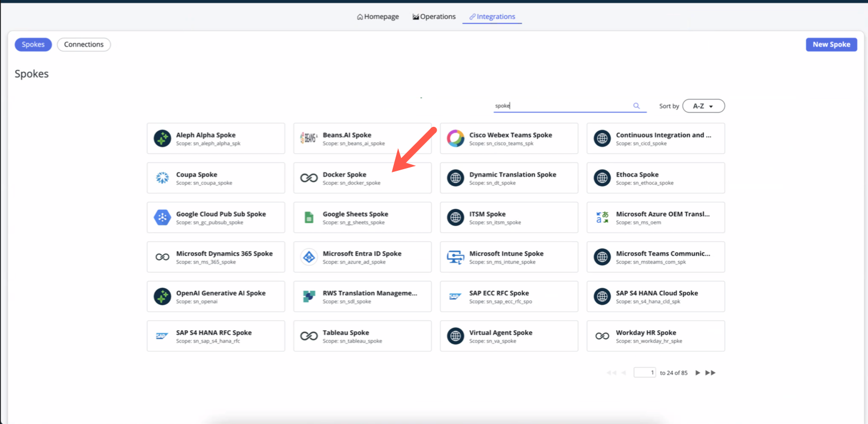Select the Spokes pill tab
This screenshot has width=868, height=424.
point(33,44)
